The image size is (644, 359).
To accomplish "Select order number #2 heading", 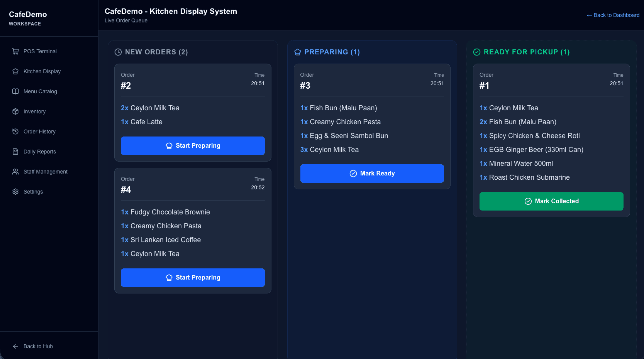I will [x=126, y=86].
